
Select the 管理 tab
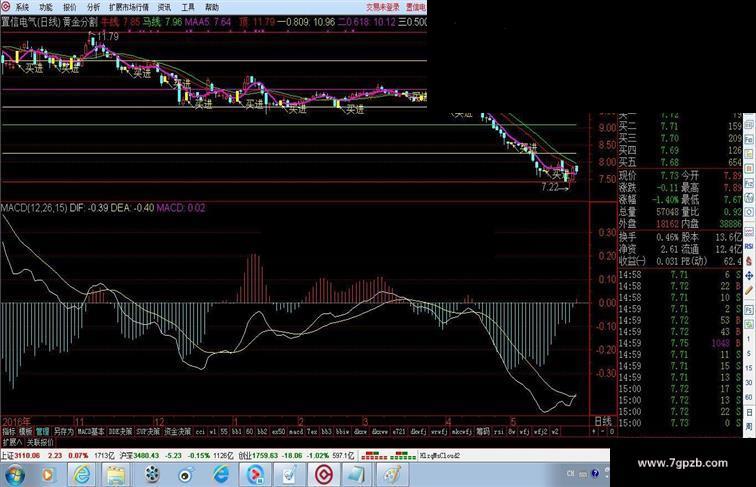click(x=42, y=432)
